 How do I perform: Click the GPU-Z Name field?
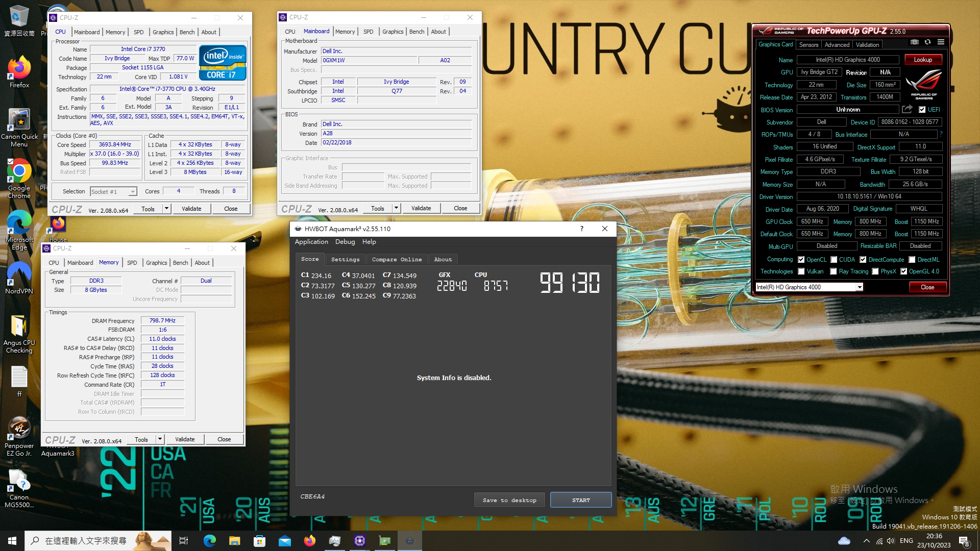click(847, 60)
